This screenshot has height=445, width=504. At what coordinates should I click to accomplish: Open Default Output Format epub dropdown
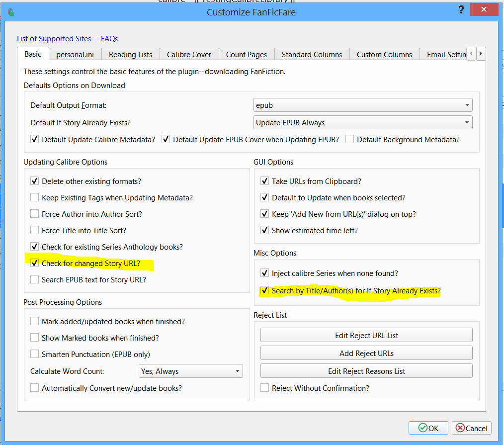coord(363,105)
